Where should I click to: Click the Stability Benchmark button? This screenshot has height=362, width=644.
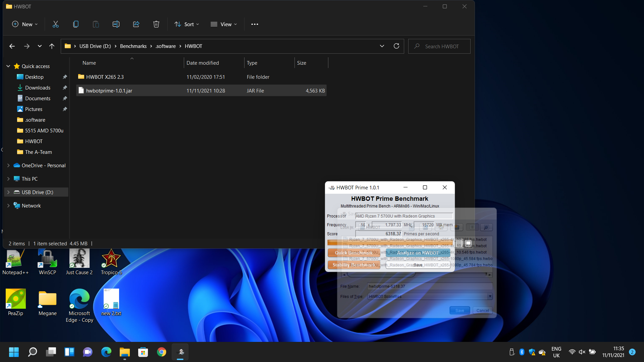[x=354, y=265]
